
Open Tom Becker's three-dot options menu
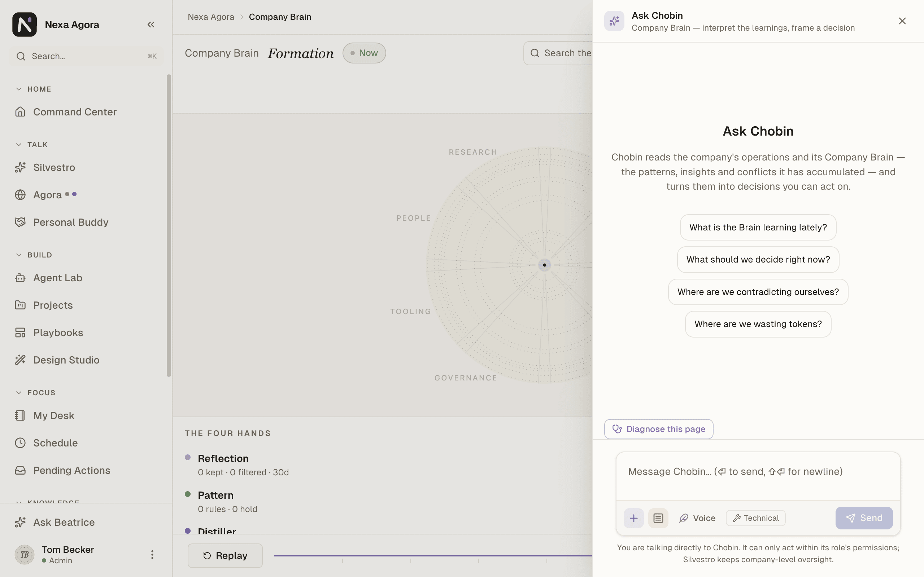152,555
